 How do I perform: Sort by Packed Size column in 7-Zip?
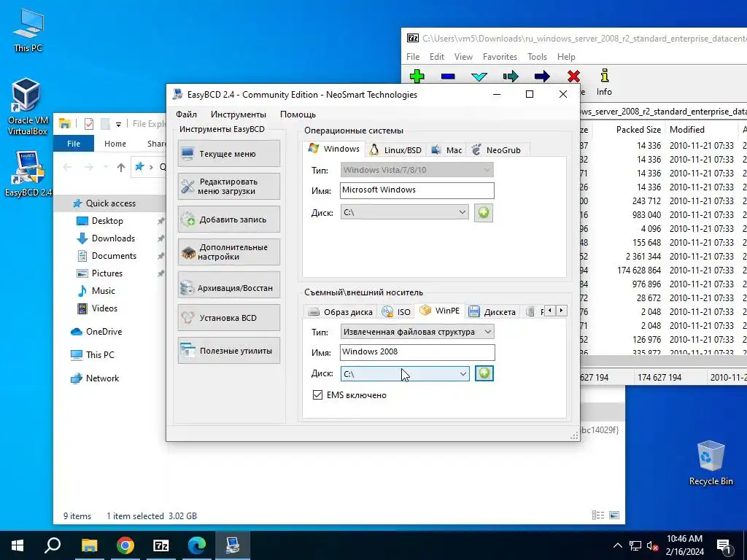pos(638,130)
